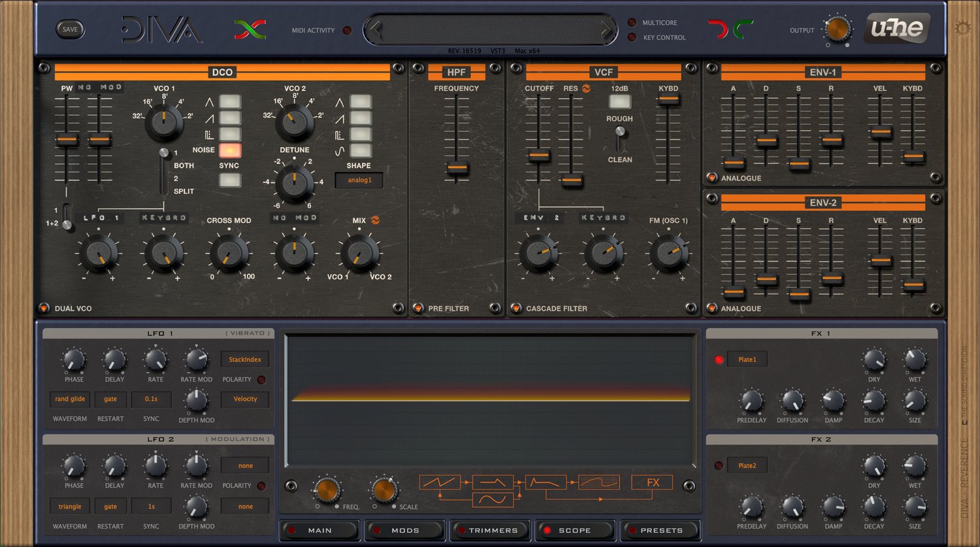This screenshot has width=980, height=547.
Task: Select previous preset arrow in display
Action: 374,30
